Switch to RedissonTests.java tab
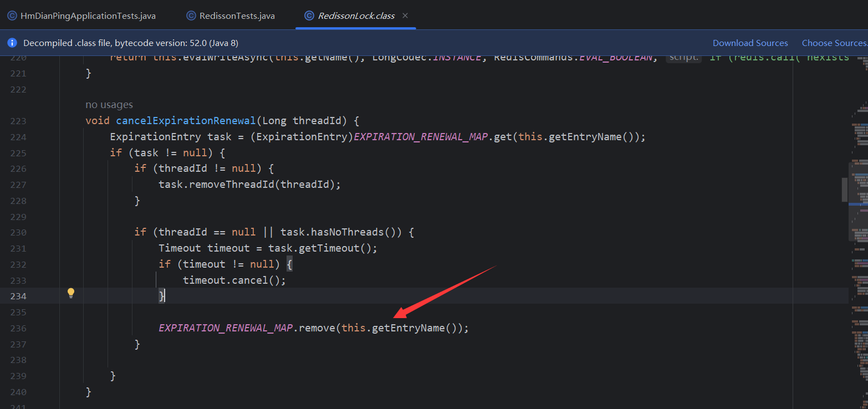 pyautogui.click(x=230, y=16)
